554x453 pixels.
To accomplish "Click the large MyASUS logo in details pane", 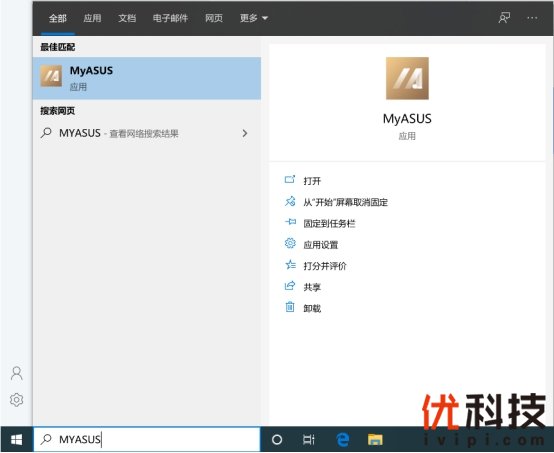I will 407,78.
